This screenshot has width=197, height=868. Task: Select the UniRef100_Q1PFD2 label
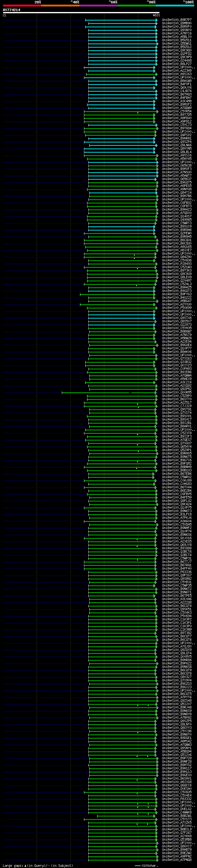[x=177, y=54]
